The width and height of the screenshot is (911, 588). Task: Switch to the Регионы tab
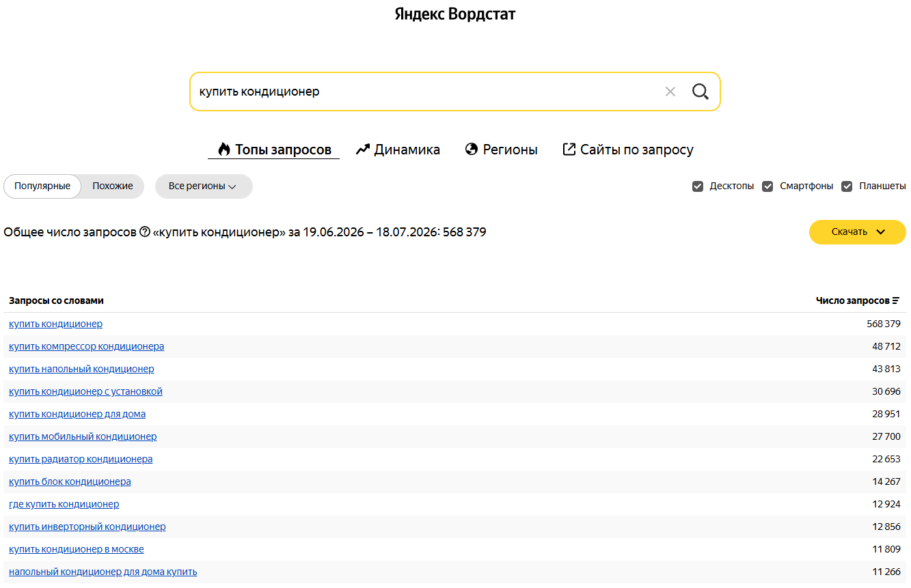pyautogui.click(x=501, y=150)
